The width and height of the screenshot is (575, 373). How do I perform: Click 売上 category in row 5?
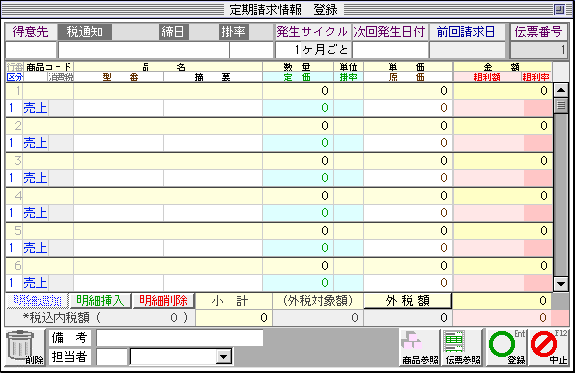[36, 248]
